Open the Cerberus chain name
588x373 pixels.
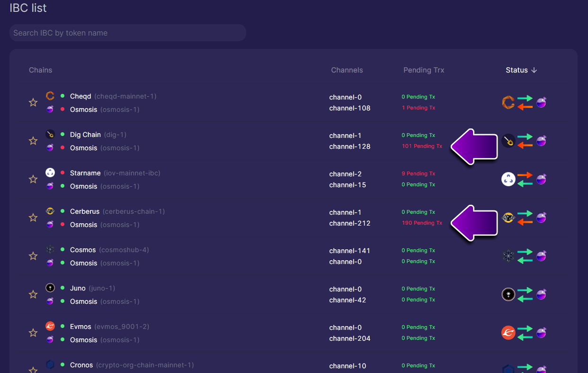85,211
